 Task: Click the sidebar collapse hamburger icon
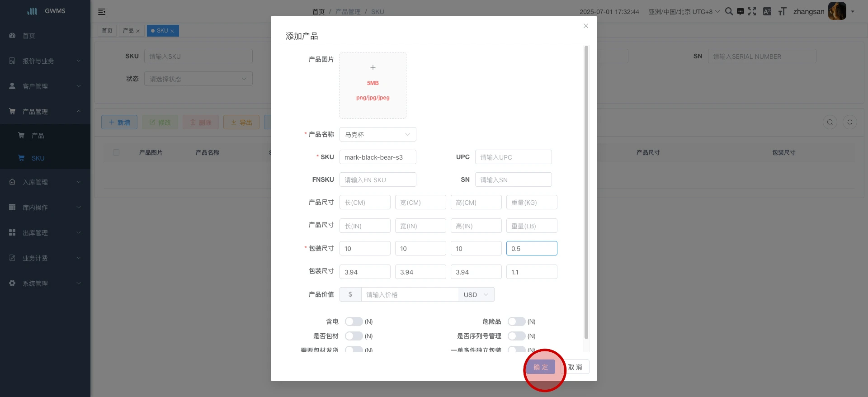click(x=102, y=12)
